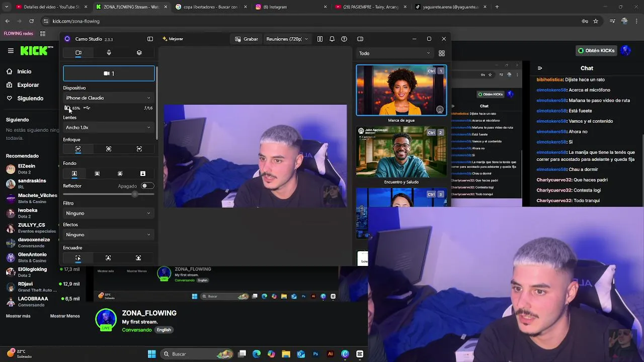Select the second Enfoque focus mode
Screen dimensions: 644x362
(x=109, y=149)
